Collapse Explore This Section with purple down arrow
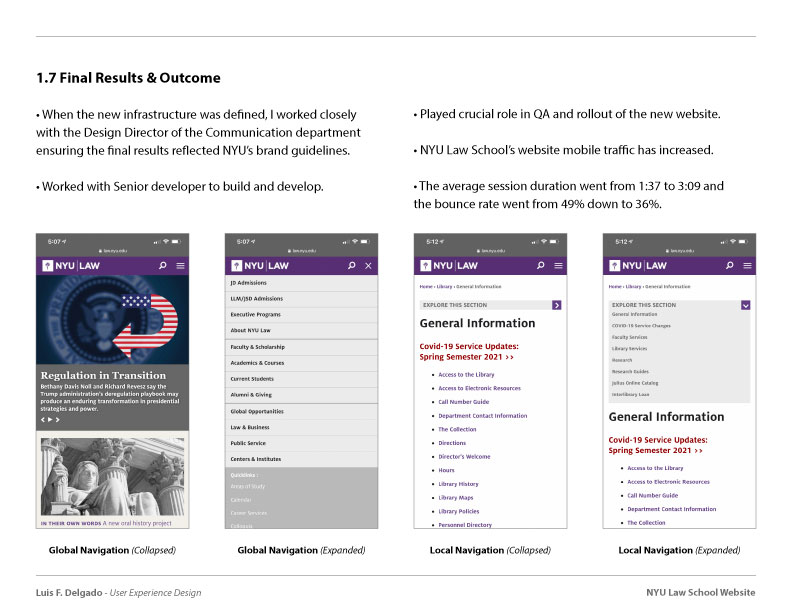The image size is (792, 612). click(746, 305)
